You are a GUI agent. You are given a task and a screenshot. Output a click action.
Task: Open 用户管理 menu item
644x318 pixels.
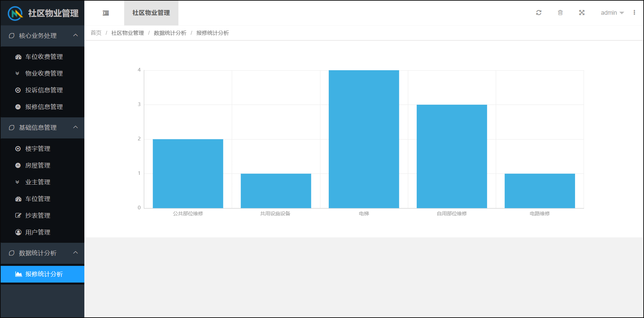(x=43, y=232)
